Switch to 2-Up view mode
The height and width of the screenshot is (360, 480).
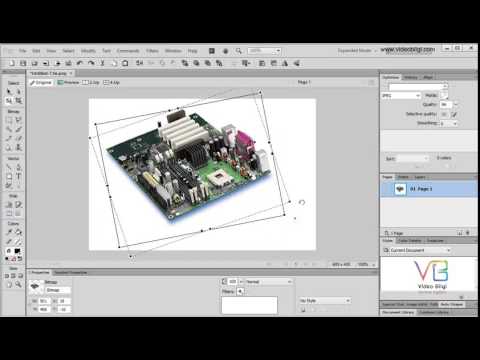[x=91, y=82]
